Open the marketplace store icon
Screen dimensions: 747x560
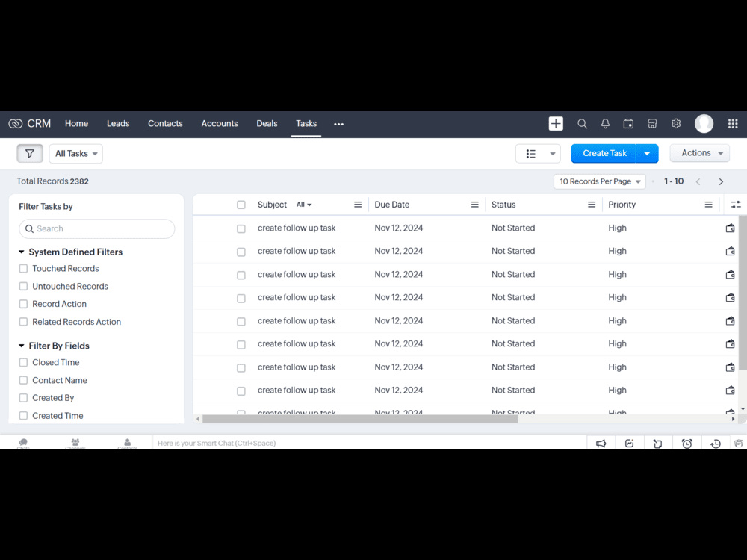(652, 124)
